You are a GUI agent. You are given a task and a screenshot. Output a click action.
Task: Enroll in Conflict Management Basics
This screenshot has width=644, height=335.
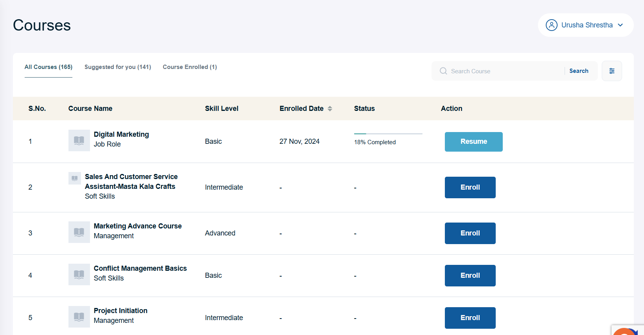[470, 276]
